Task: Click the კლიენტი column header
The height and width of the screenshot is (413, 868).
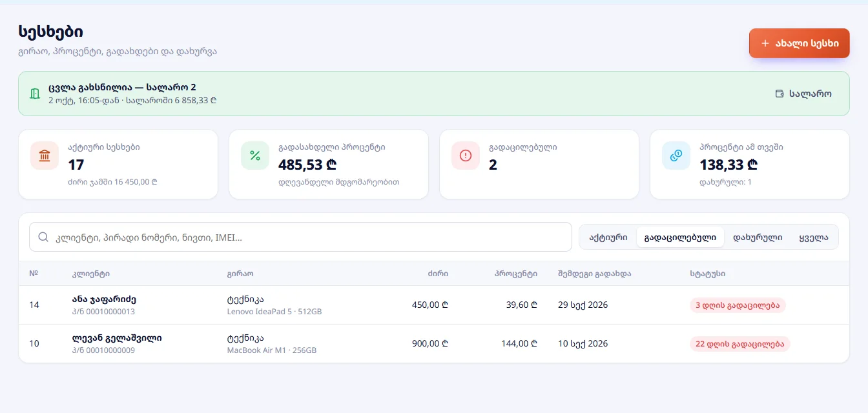Action: coord(91,274)
